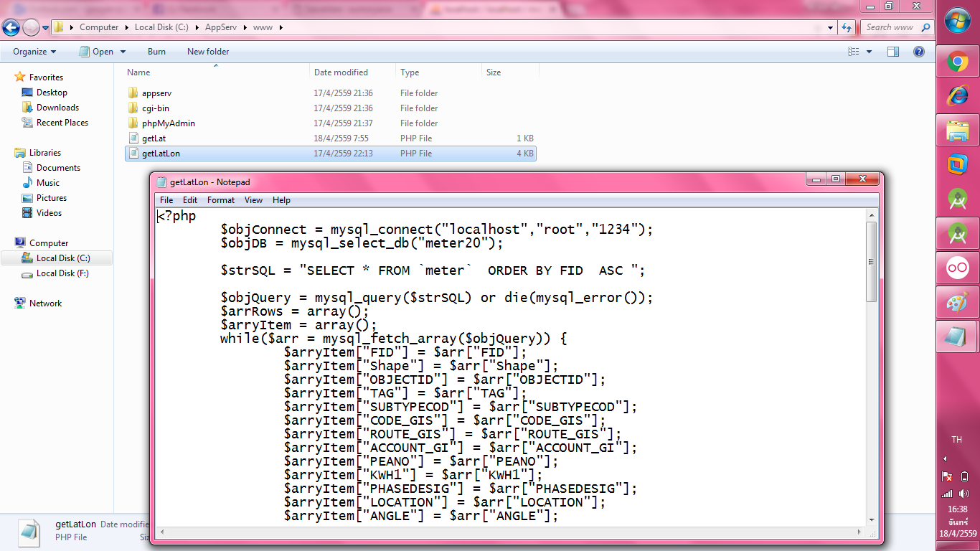Sort the file list by Size column
Viewport: 980px width, 551px height.
pos(510,72)
